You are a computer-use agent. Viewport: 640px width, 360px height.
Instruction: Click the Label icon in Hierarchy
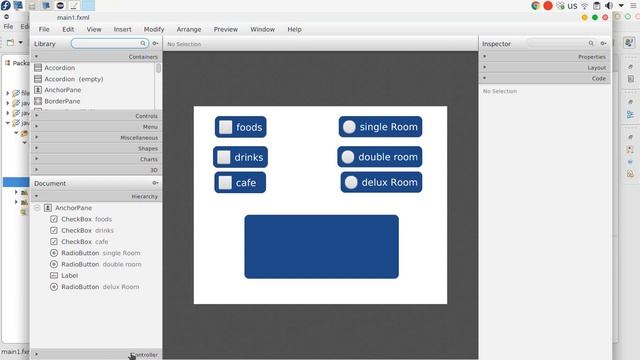coord(54,276)
